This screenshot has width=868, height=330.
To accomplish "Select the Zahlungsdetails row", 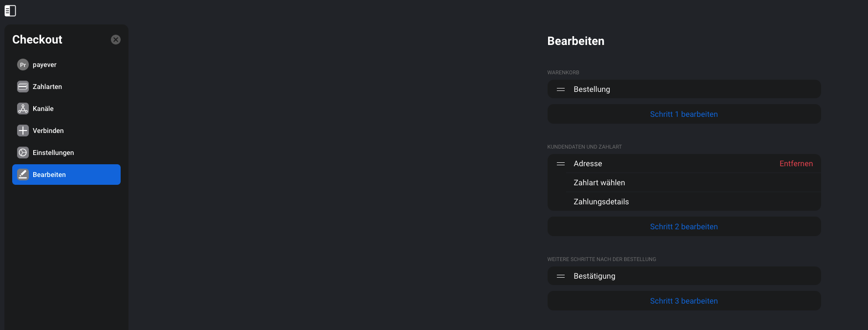I will tap(684, 201).
